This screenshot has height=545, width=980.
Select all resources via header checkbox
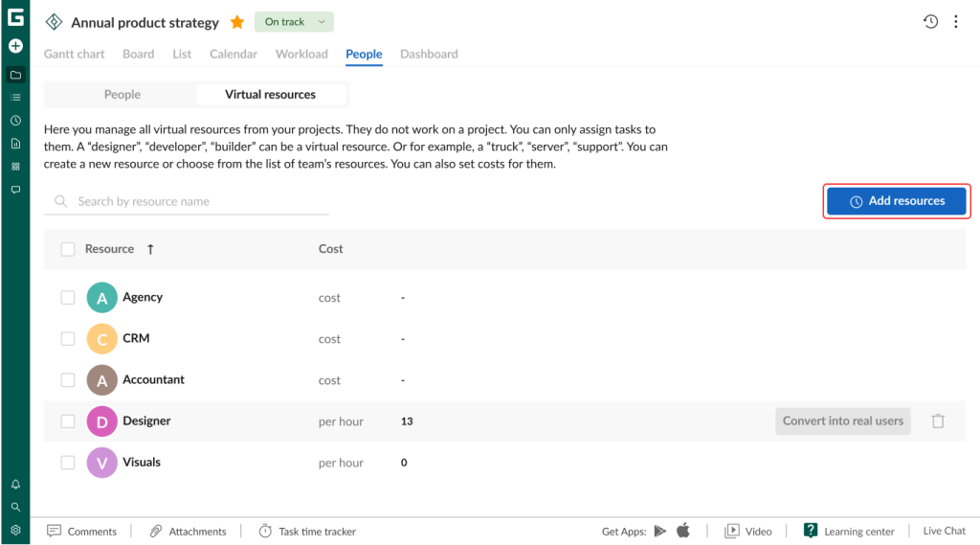pos(68,249)
